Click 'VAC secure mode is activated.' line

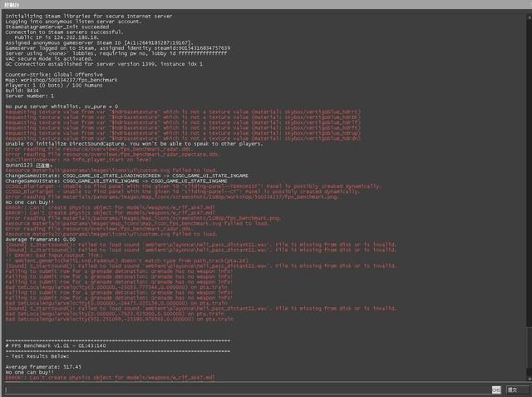point(49,59)
